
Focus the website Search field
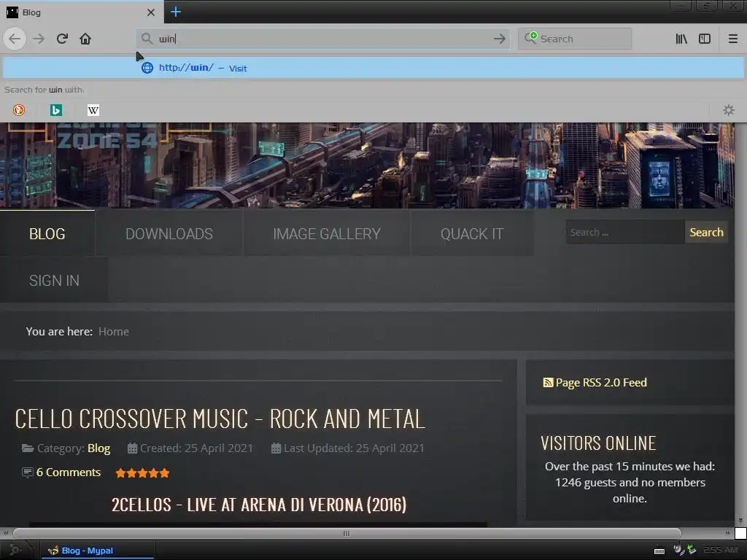pyautogui.click(x=625, y=233)
